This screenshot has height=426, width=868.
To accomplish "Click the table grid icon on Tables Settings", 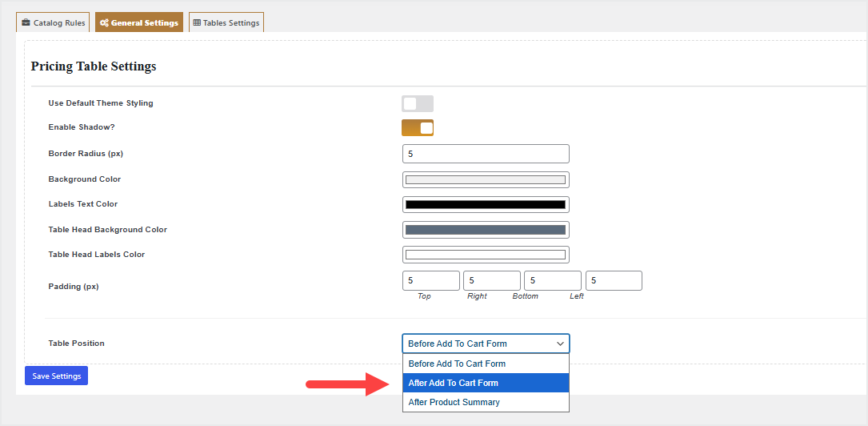I will (197, 23).
